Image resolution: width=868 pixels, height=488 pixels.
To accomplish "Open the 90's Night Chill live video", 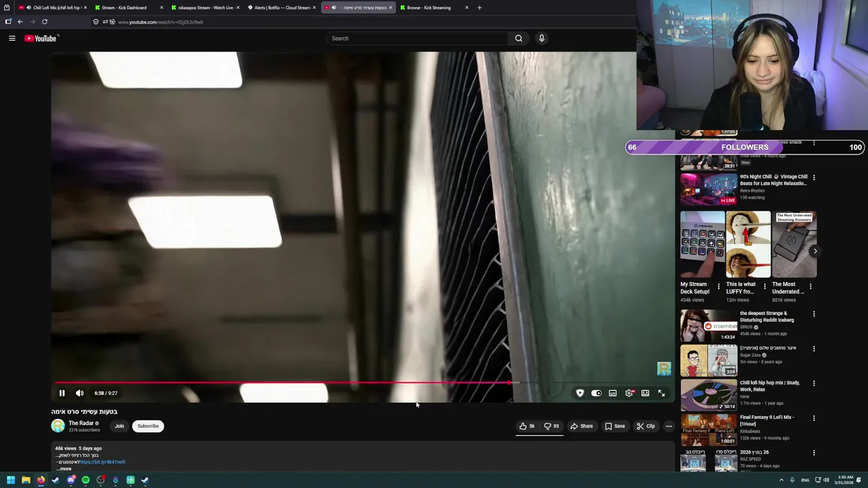I will (709, 189).
